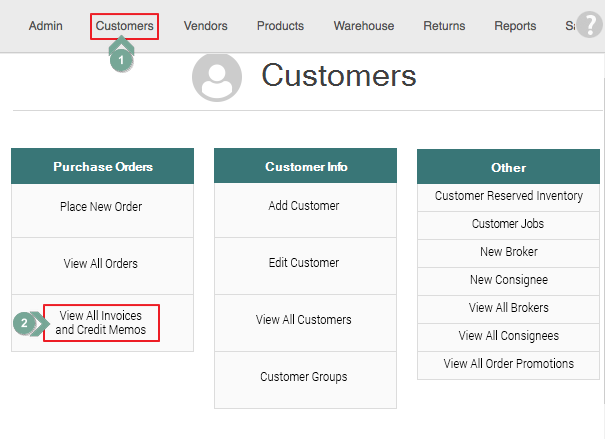Open the Reports menu
The height and width of the screenshot is (439, 605).
pyautogui.click(x=515, y=26)
